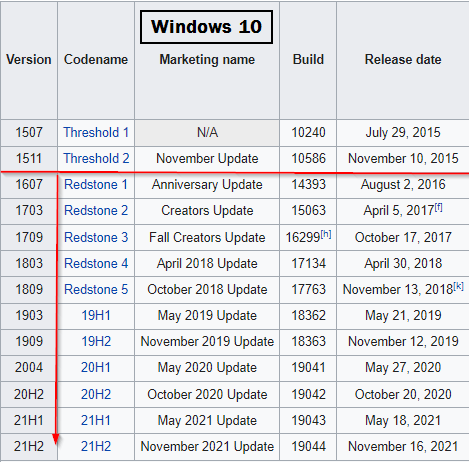Select build number 15063
Viewport: 469px width, 462px height.
point(308,210)
